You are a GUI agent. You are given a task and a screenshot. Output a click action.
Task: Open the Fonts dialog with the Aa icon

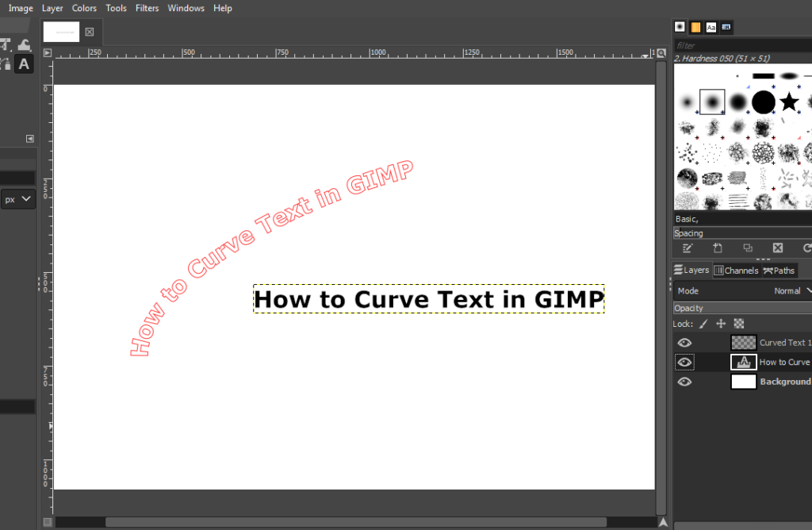[x=710, y=26]
